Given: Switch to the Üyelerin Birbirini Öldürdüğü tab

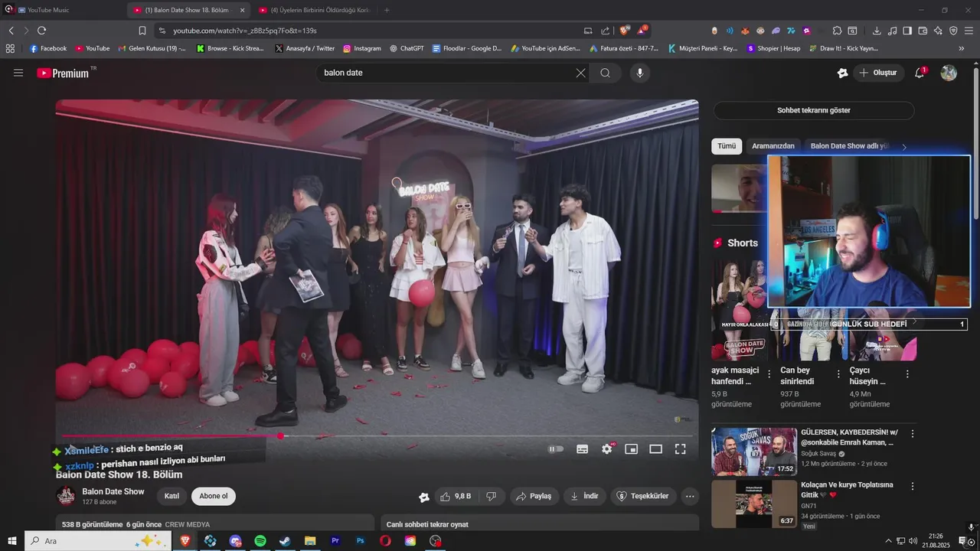Looking at the screenshot, I should (314, 10).
